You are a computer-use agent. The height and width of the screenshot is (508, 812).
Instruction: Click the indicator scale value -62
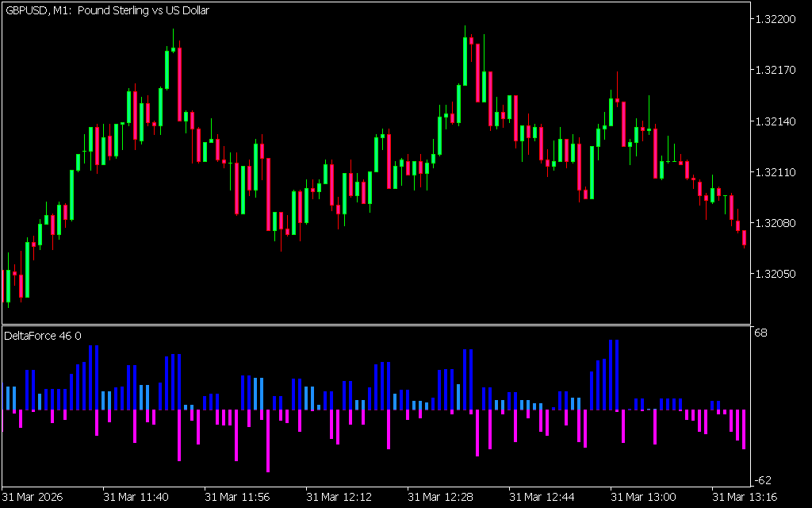click(x=762, y=480)
